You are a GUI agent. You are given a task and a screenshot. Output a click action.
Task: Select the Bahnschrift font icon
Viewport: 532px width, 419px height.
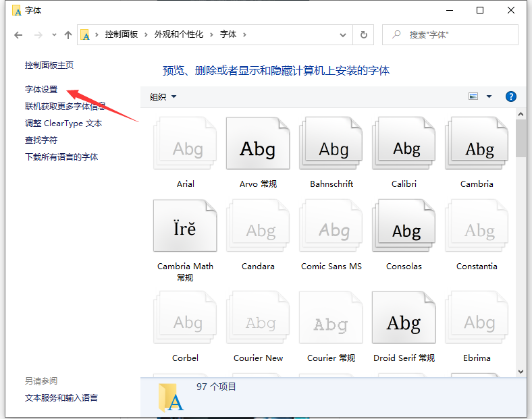tap(331, 143)
